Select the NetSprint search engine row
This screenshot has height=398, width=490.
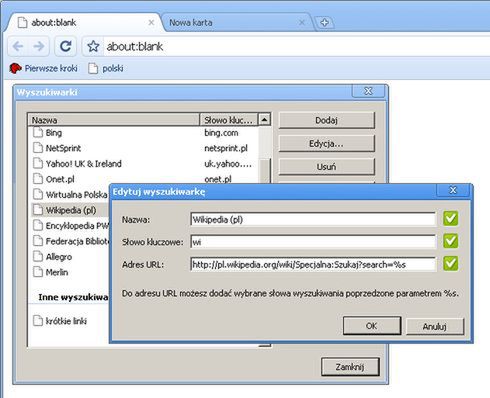[x=144, y=148]
